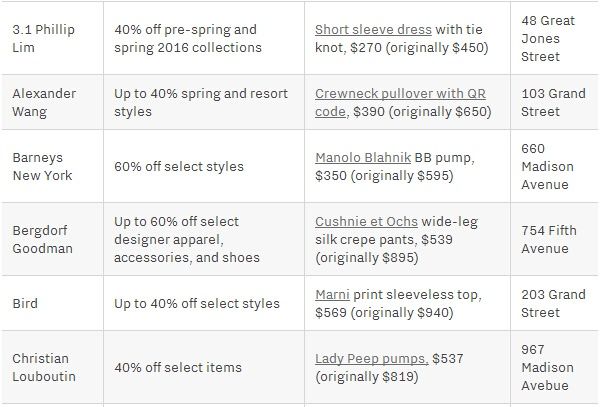601x407 pixels.
Task: Follow the Manolo Blahnik link
Action: pos(363,158)
